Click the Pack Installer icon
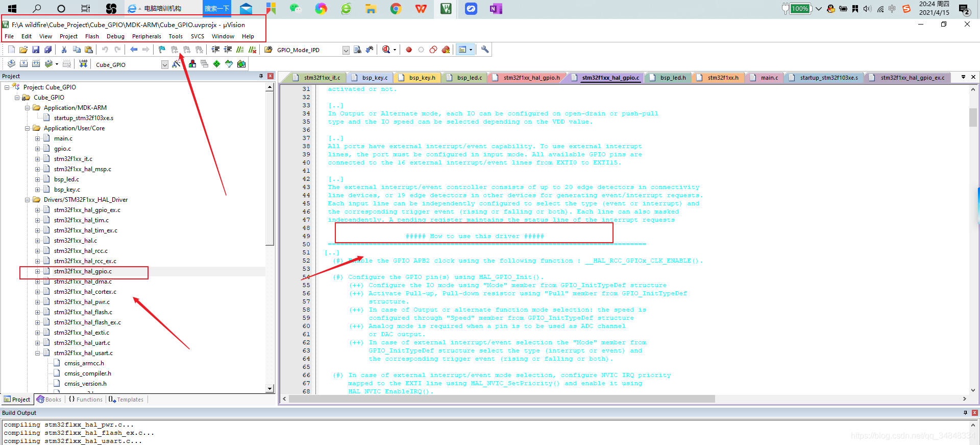The width and height of the screenshot is (980, 445). pyautogui.click(x=241, y=64)
